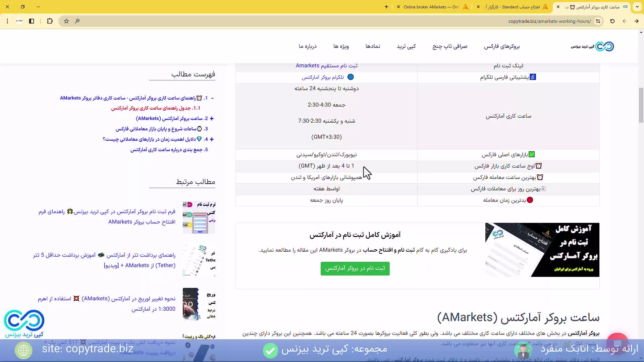The width and height of the screenshot is (644, 362).
Task: Open the extensions puzzle icon
Action: point(50,21)
